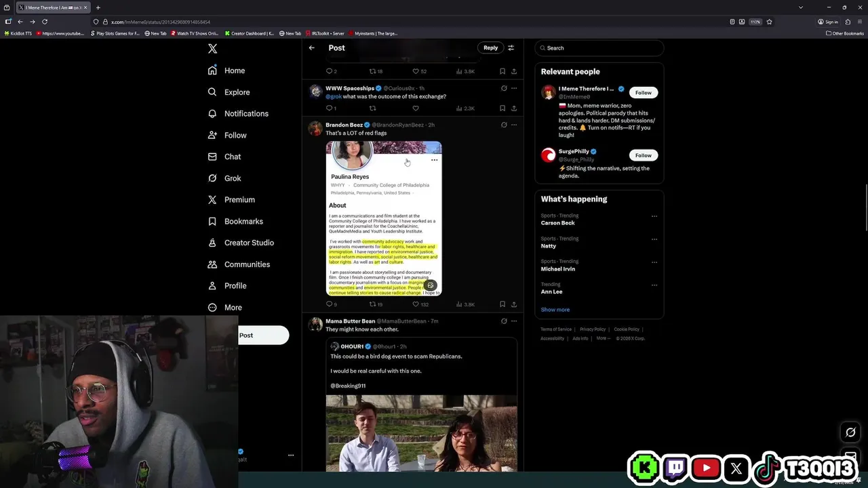Open Paulina Reyes profile screenshot image
Screen dimensions: 868x488
click(x=384, y=218)
